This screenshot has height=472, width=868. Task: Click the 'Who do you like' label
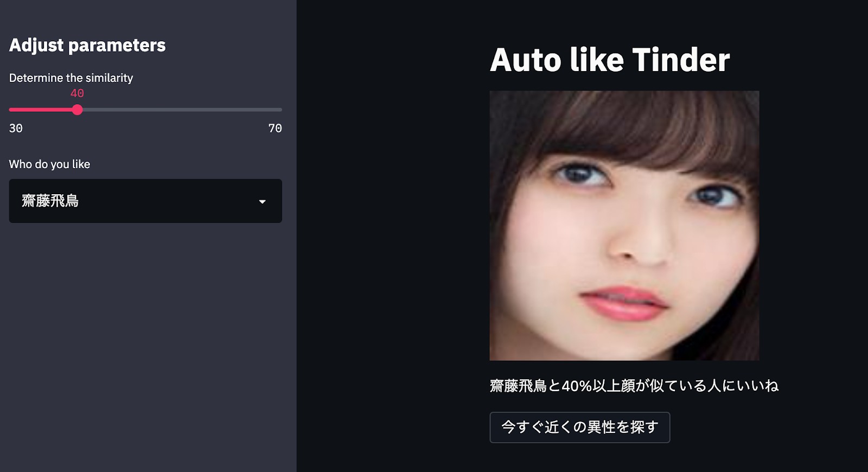pos(49,164)
